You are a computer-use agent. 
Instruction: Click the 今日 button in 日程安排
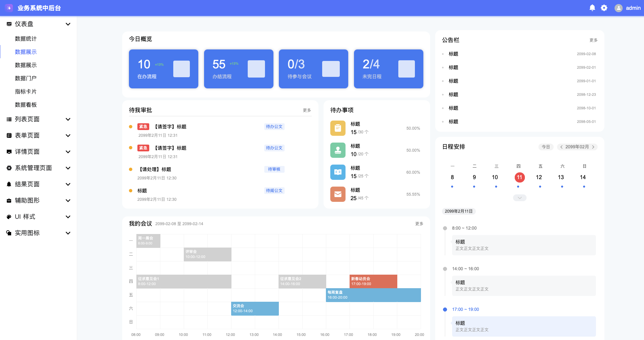[546, 147]
